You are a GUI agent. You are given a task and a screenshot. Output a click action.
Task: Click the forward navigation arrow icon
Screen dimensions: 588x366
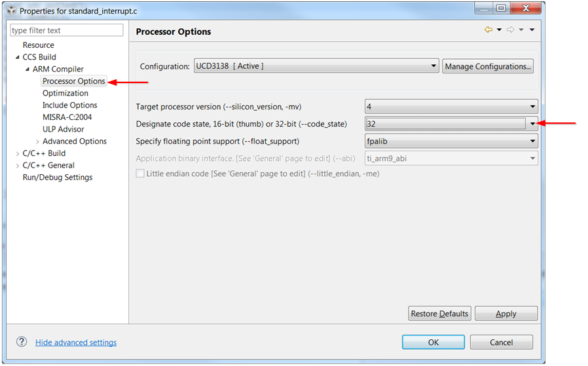[510, 29]
